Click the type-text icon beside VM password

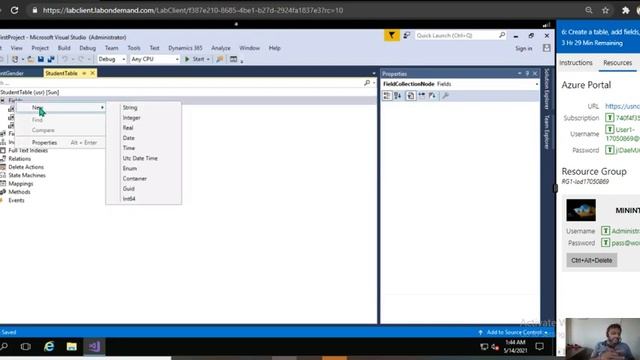tap(605, 242)
